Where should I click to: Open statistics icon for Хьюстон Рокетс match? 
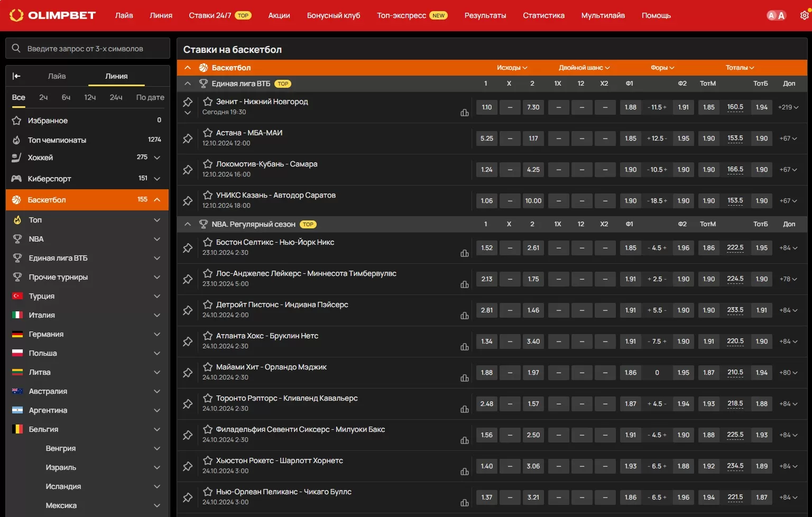pos(465,472)
